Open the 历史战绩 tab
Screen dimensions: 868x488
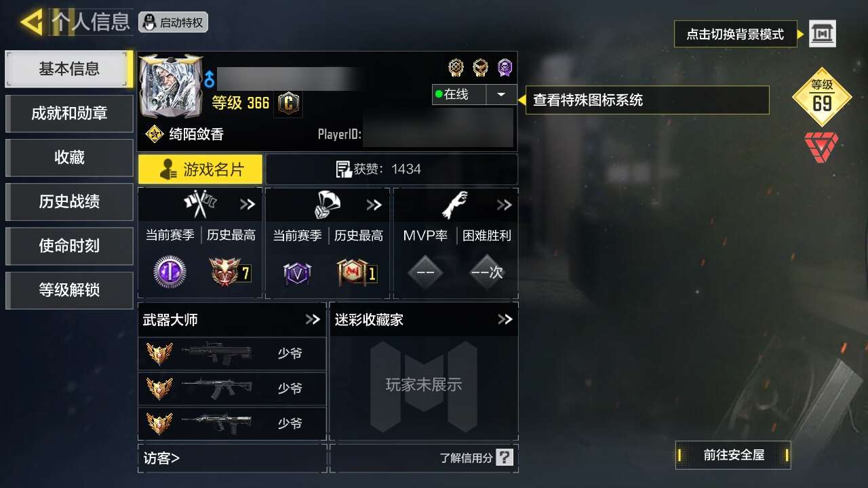[69, 201]
